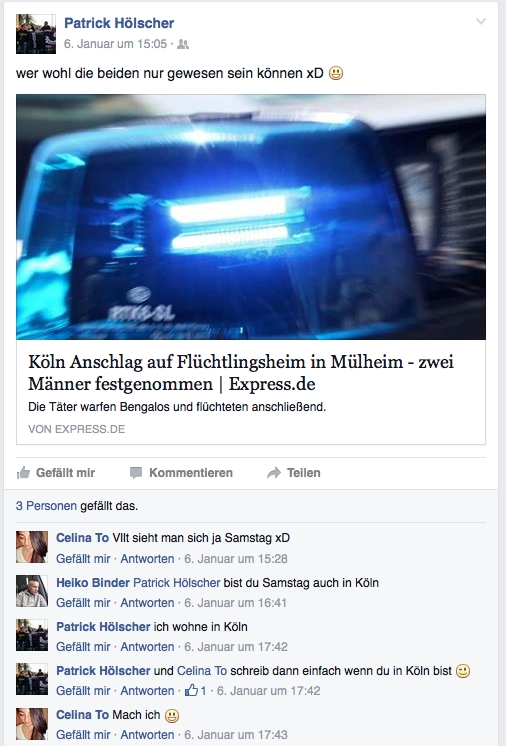Click the Gefällt mir thumbs-up icon under the post

click(23, 472)
